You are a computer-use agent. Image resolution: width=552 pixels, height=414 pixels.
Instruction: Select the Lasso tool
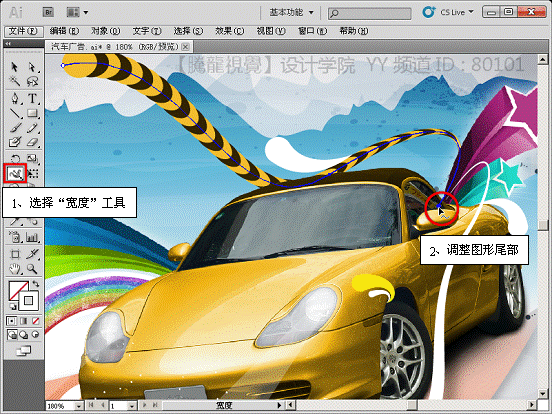click(x=32, y=81)
